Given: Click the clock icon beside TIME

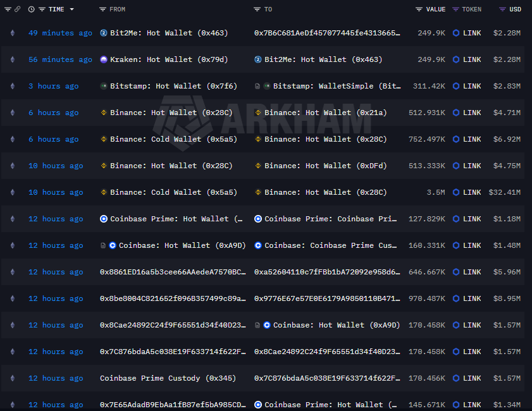Looking at the screenshot, I should pyautogui.click(x=31, y=9).
